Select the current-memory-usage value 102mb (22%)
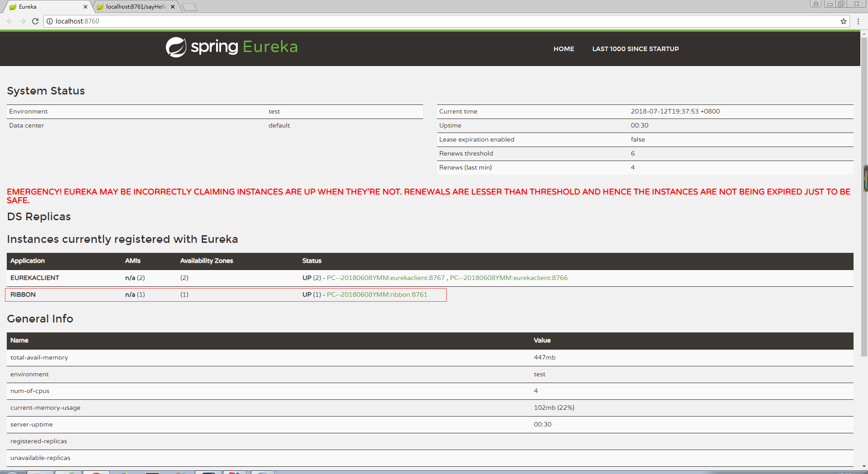The width and height of the screenshot is (868, 474). click(554, 408)
